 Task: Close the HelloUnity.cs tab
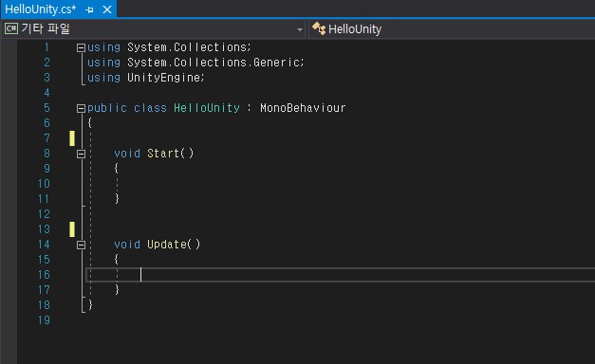point(107,9)
